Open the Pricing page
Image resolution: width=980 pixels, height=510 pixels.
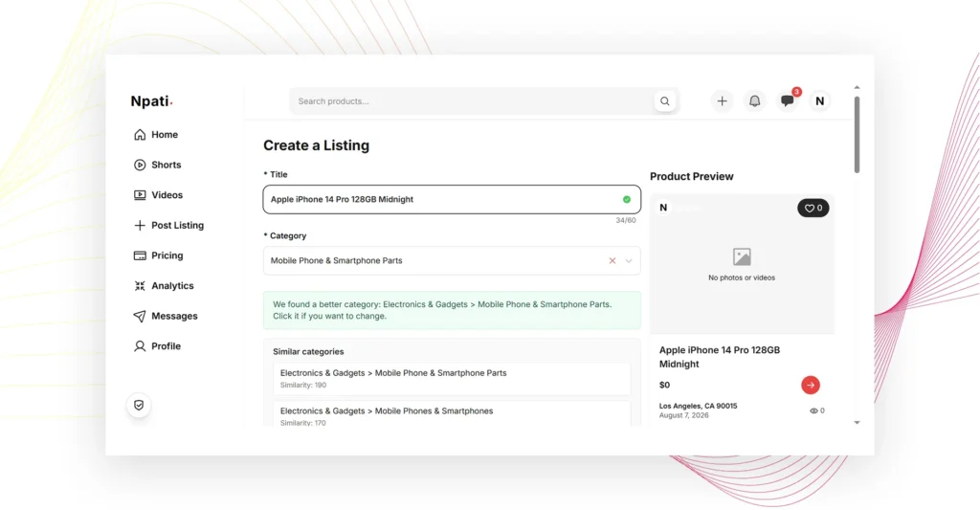(x=158, y=255)
